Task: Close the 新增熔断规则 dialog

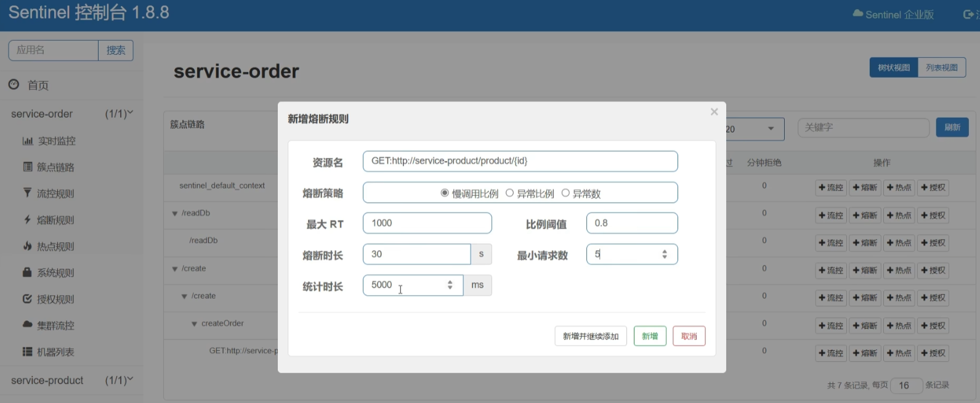Action: (714, 112)
